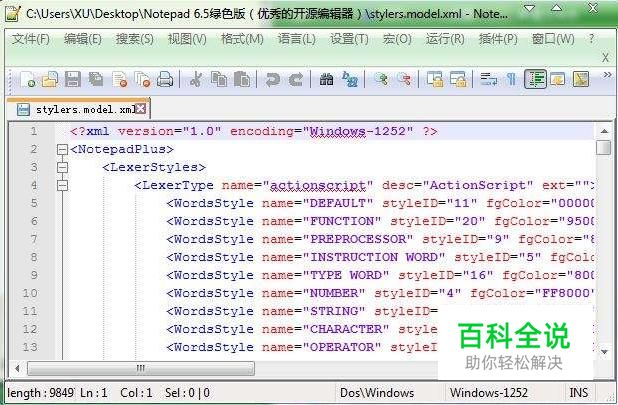
Task: Click the Copy toolbar icon
Action: [x=218, y=79]
